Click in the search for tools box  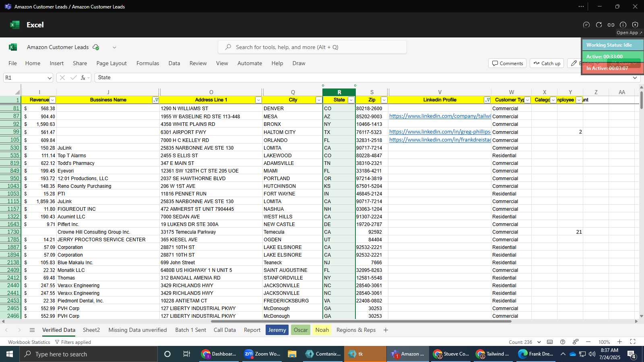(x=312, y=47)
